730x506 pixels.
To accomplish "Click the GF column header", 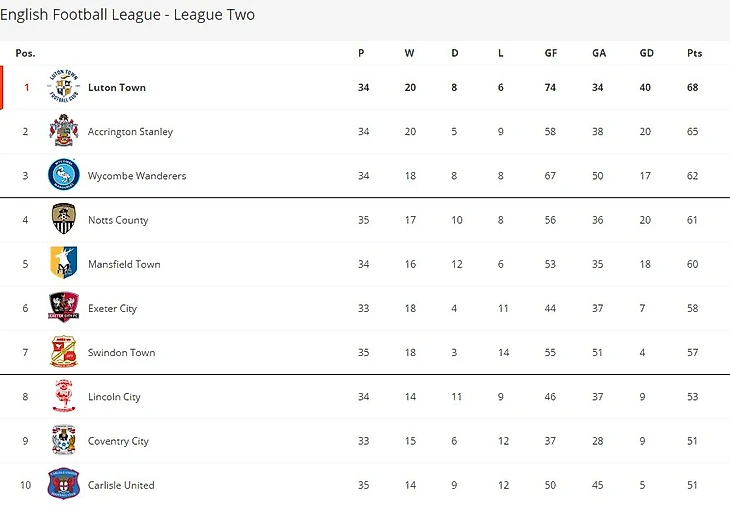I will (551, 53).
